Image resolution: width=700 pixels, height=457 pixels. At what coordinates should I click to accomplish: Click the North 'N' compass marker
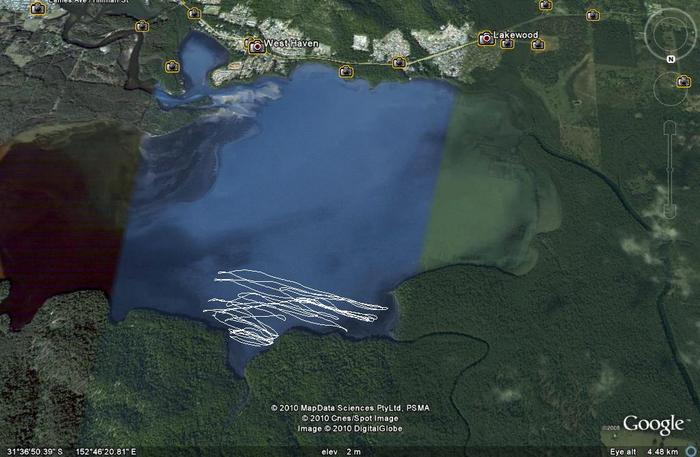[x=668, y=59]
